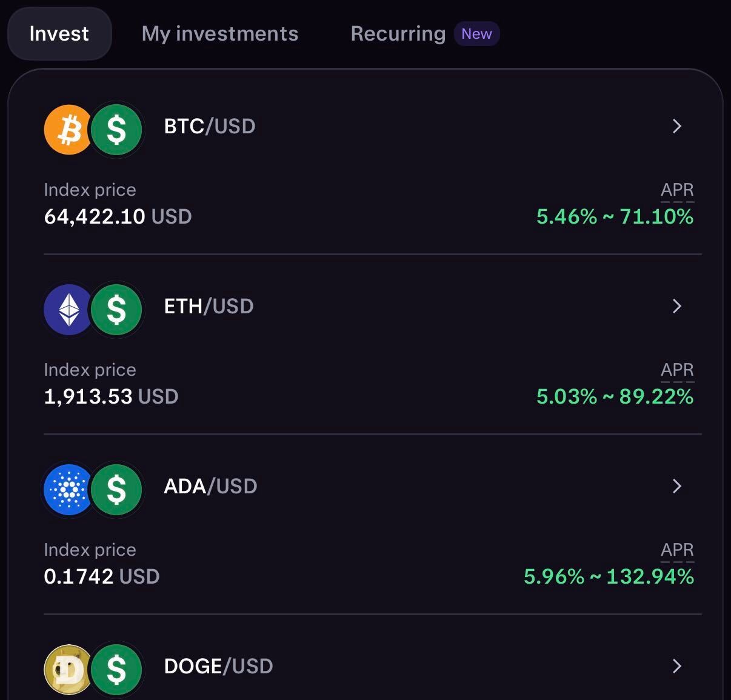The width and height of the screenshot is (731, 700).
Task: Click green dollar icon beside Cardano
Action: click(x=116, y=490)
